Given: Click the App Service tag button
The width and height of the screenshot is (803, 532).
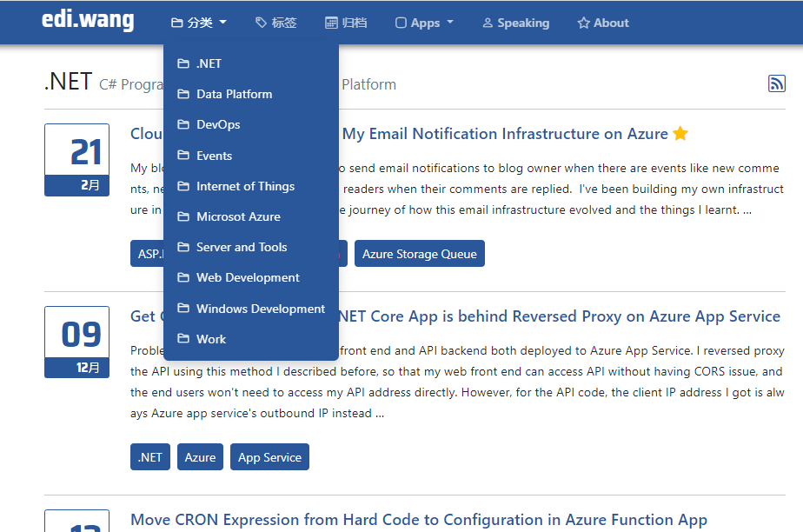Looking at the screenshot, I should pos(270,456).
